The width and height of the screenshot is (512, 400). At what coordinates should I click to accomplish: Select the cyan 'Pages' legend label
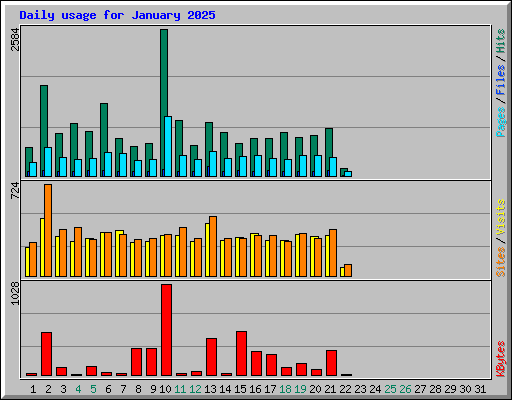(500, 122)
